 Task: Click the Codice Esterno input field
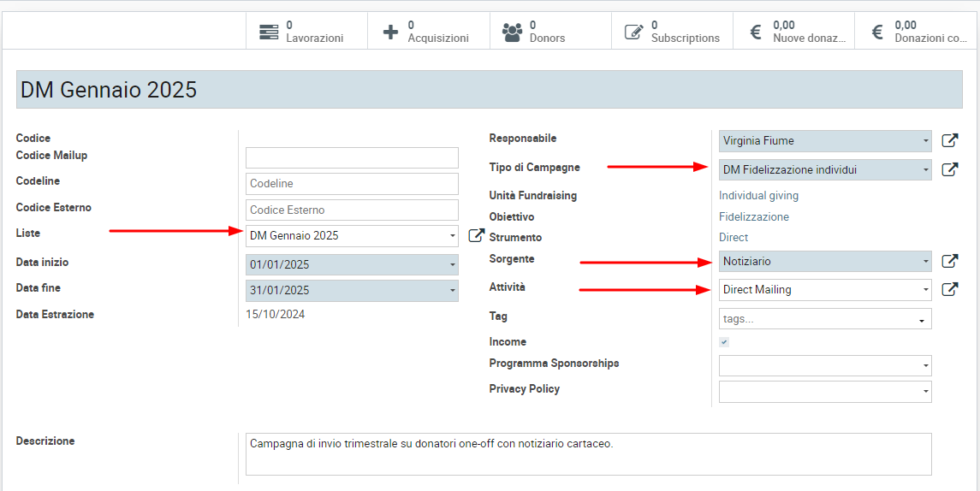[352, 210]
